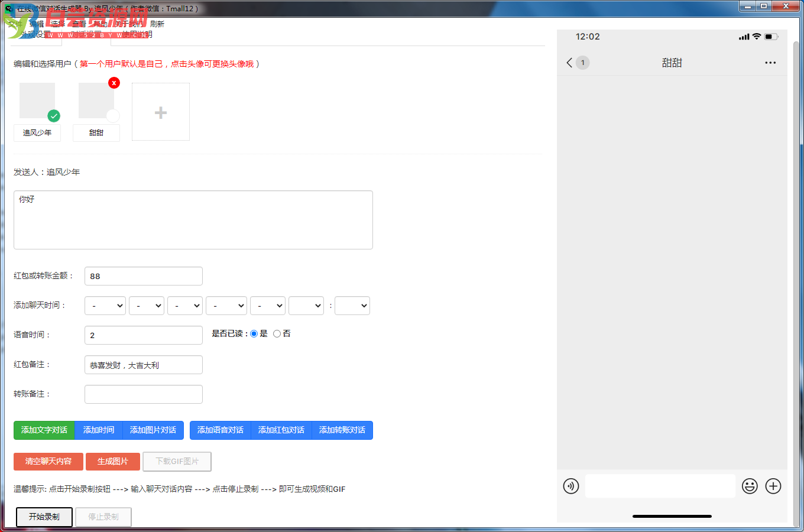This screenshot has width=804, height=532.
Task: Click the 生成图片 button
Action: tap(113, 462)
